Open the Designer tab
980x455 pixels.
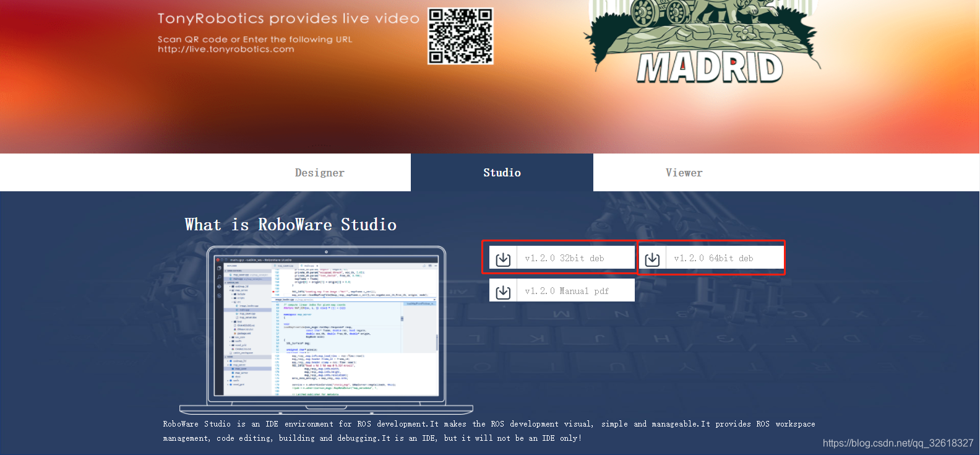click(320, 173)
